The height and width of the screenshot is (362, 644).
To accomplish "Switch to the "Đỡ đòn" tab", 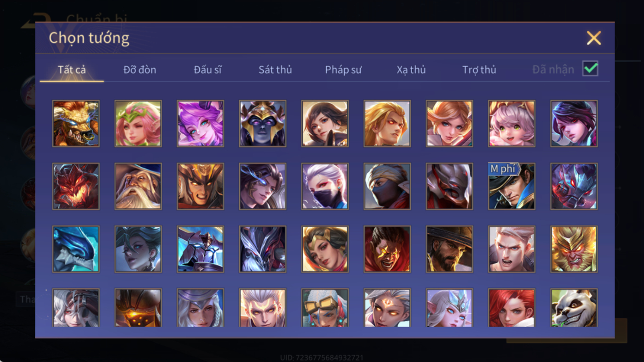I will coord(140,70).
